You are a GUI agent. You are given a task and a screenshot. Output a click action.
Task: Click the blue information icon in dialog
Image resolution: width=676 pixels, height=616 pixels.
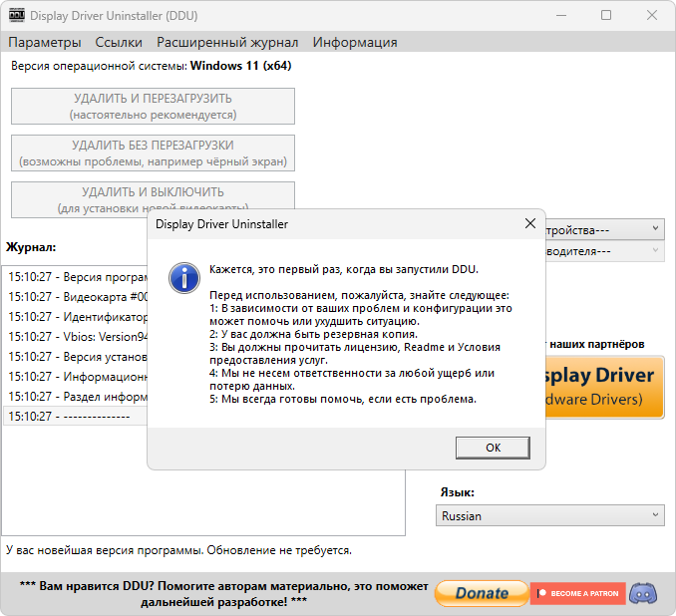184,278
